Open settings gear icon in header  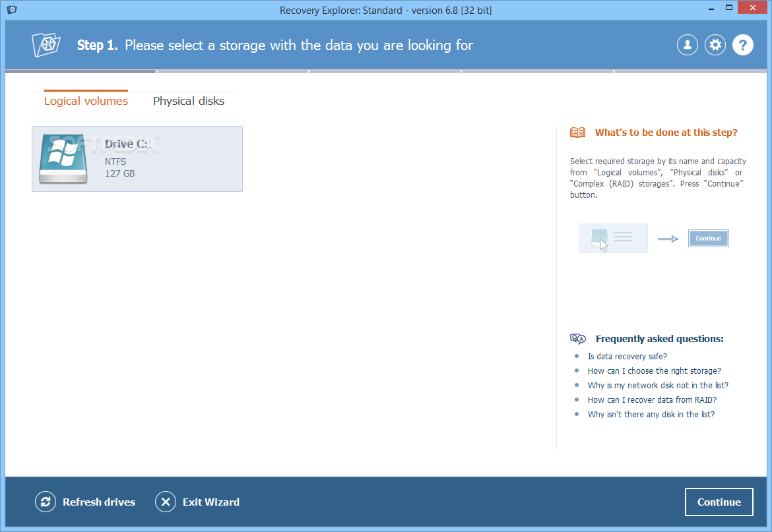click(x=715, y=45)
